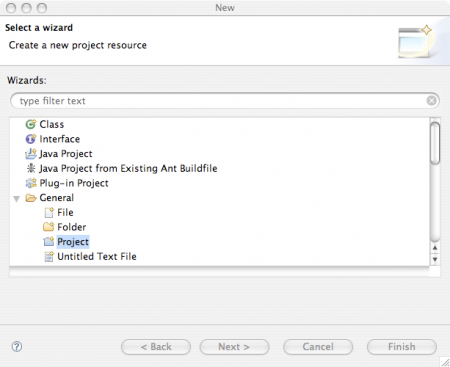
Task: Click the purple Interface wizard icon
Action: [x=31, y=139]
